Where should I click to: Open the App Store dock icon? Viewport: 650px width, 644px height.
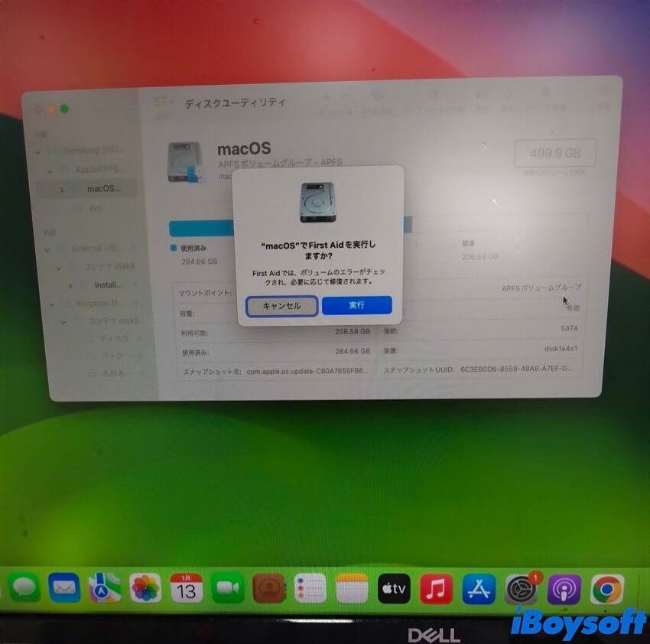click(x=479, y=589)
